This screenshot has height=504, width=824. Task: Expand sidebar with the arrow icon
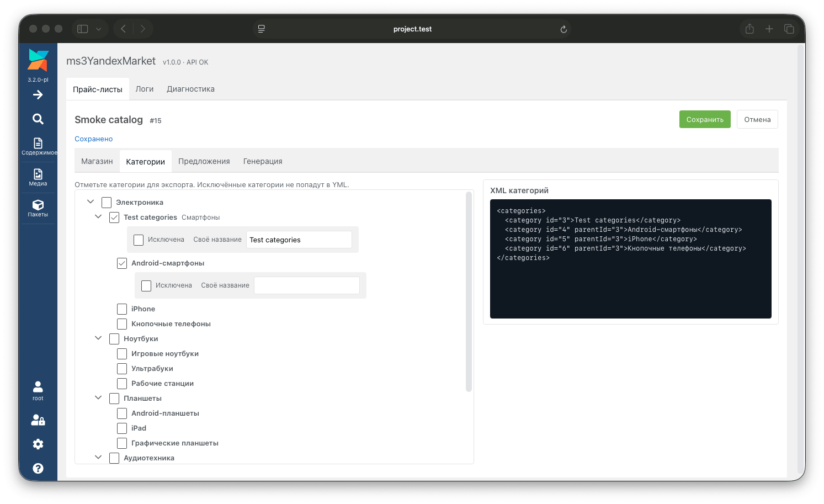coord(38,95)
